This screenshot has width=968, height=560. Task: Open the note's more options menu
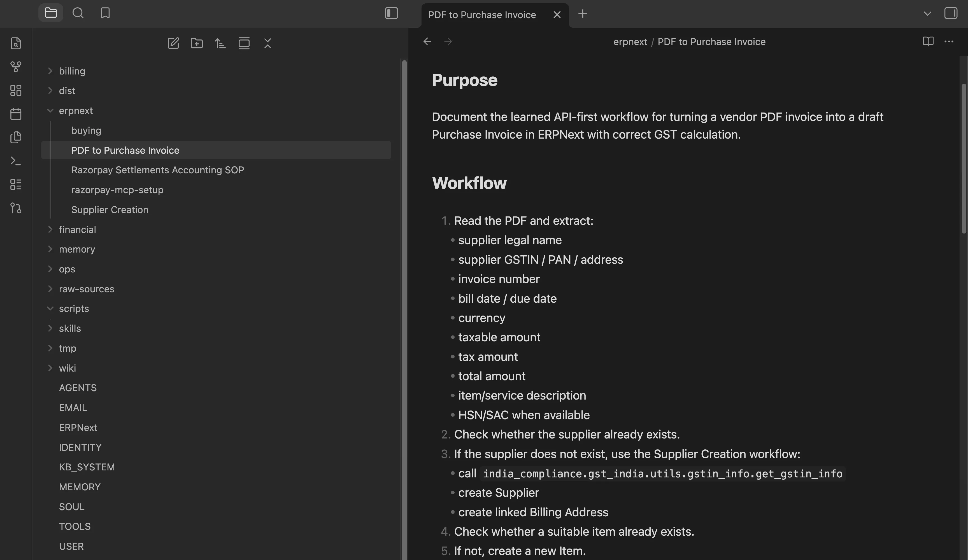pos(949,41)
